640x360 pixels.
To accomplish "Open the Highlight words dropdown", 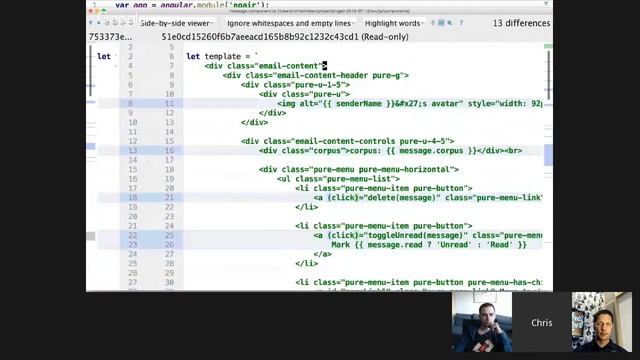I will (394, 23).
